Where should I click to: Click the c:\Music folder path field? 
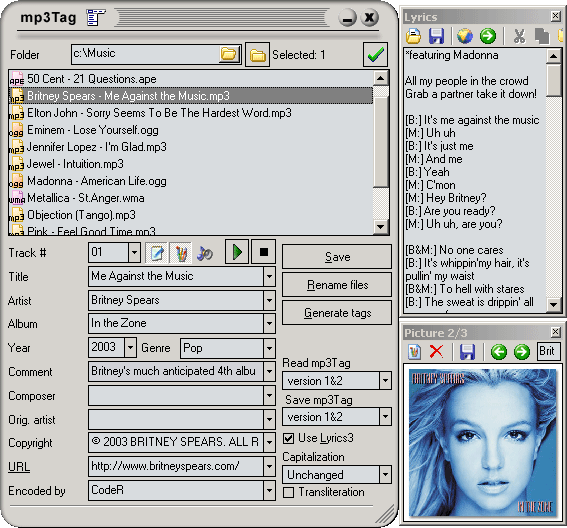[145, 54]
